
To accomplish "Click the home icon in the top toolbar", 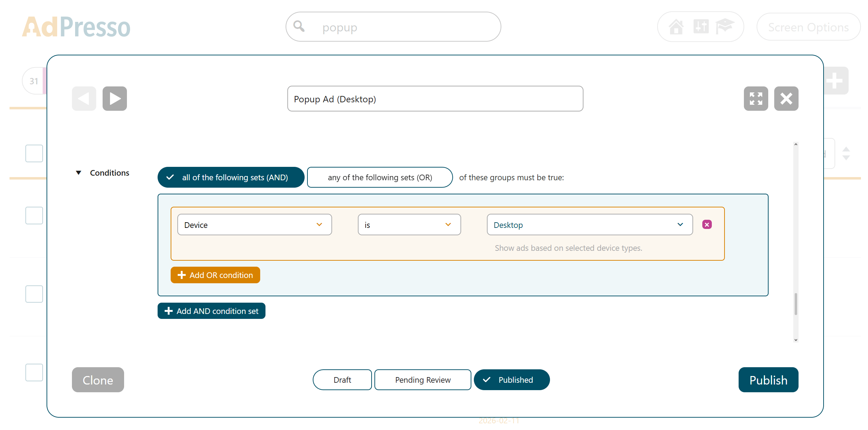I will 677,26.
